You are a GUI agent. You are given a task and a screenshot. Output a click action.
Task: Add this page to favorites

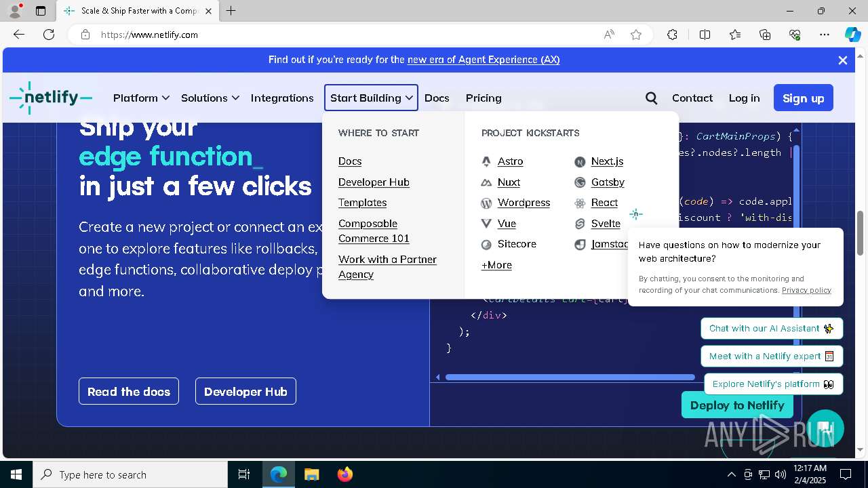(636, 35)
